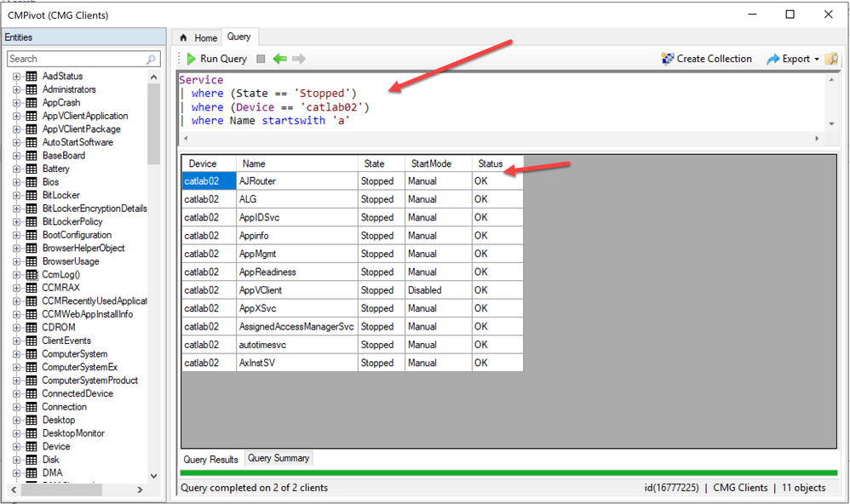Click the Stop query square icon
Screen dimensions: 850x504
tap(261, 59)
